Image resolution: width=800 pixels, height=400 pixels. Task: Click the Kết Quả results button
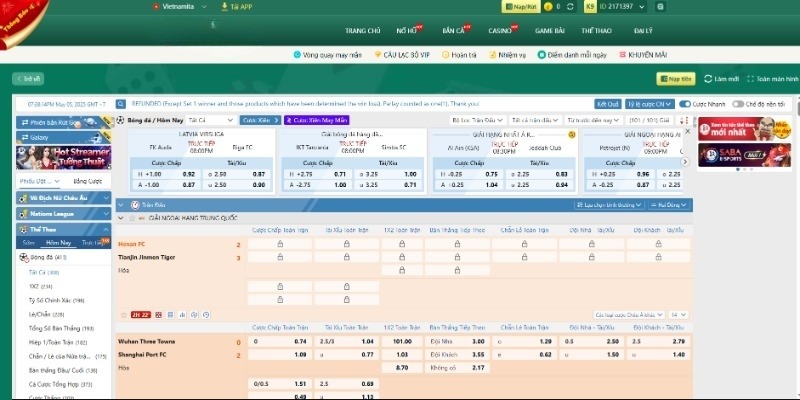click(x=607, y=103)
